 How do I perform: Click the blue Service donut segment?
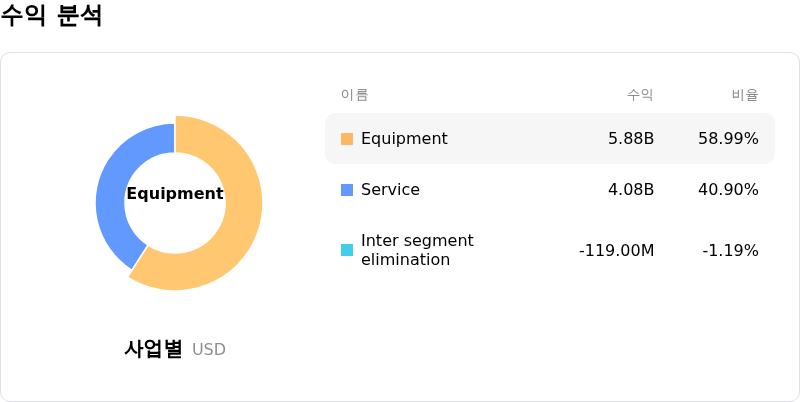pyautogui.click(x=111, y=200)
